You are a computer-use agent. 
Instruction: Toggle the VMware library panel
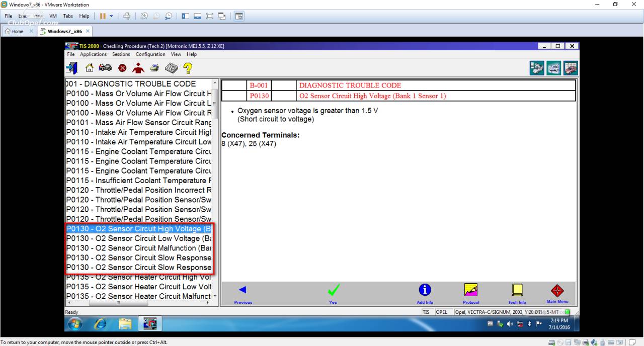point(186,16)
